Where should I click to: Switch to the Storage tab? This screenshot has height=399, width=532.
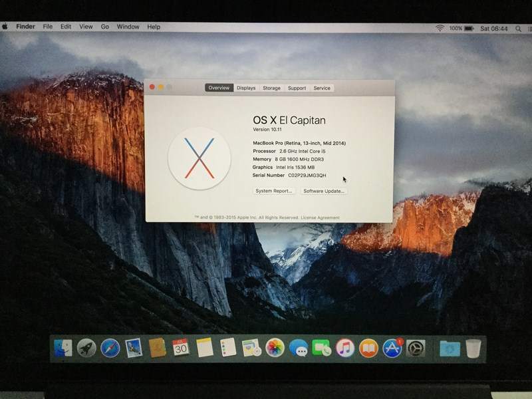point(271,88)
